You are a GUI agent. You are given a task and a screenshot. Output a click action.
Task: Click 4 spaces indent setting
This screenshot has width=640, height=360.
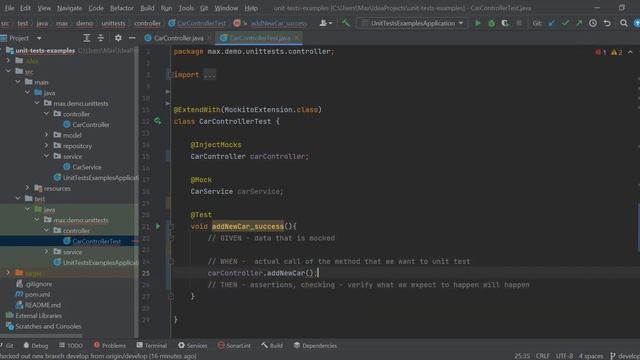coord(591,356)
